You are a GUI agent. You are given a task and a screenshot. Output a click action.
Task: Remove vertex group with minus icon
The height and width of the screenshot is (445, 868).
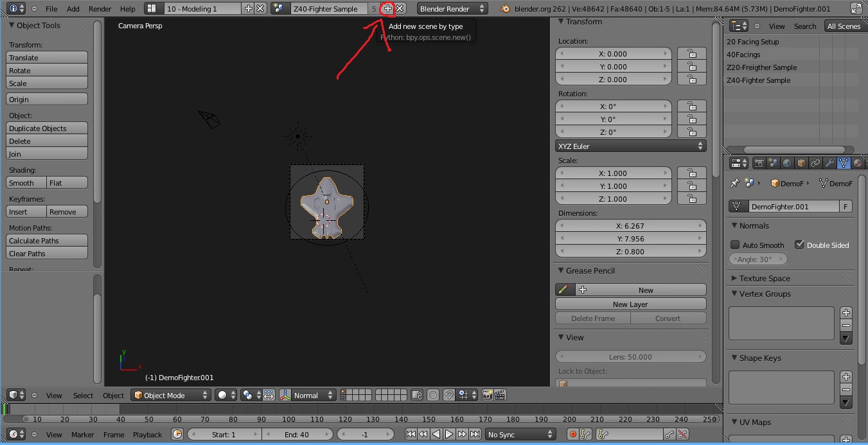coord(846,326)
